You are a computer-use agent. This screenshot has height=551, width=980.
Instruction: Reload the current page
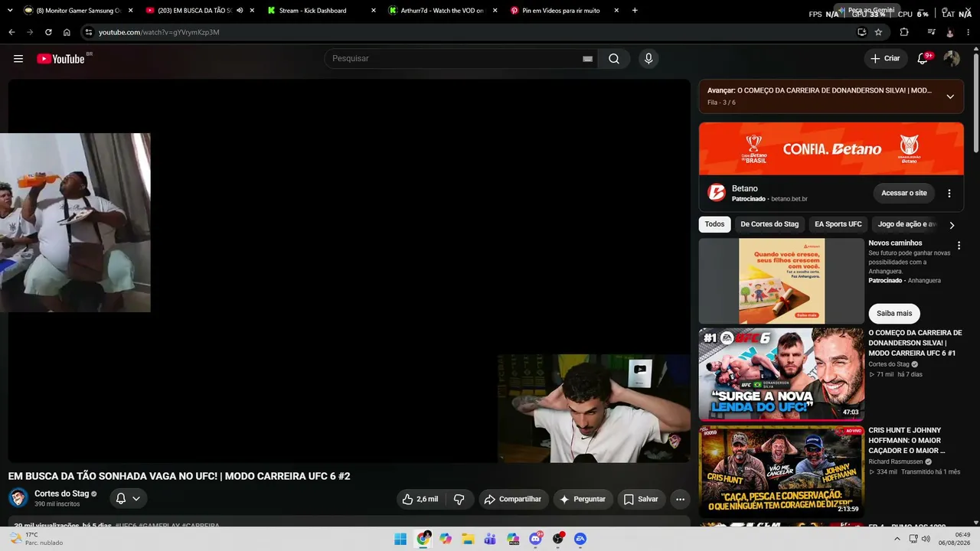coord(48,32)
